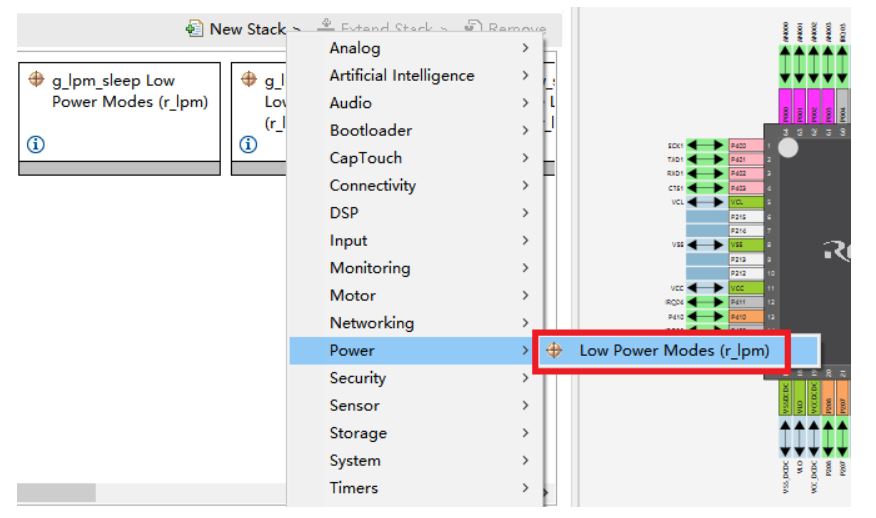Open info icon on second partially hidden stack

pyautogui.click(x=248, y=145)
